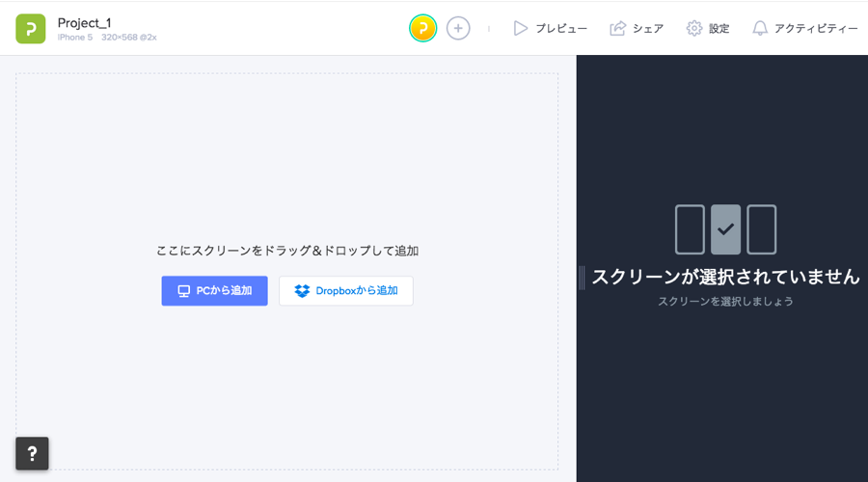
Task: Click the green Prott logo icon
Action: (x=31, y=28)
